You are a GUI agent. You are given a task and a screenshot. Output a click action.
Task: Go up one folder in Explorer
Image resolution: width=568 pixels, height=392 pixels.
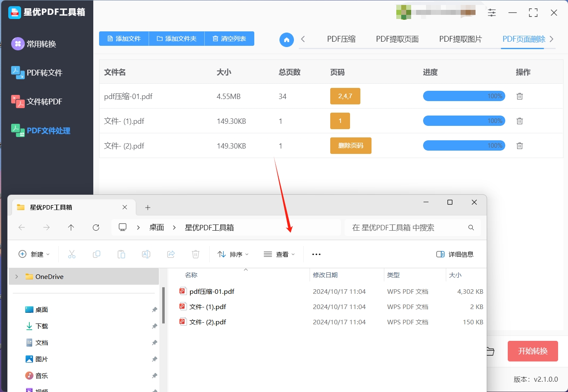pos(71,227)
